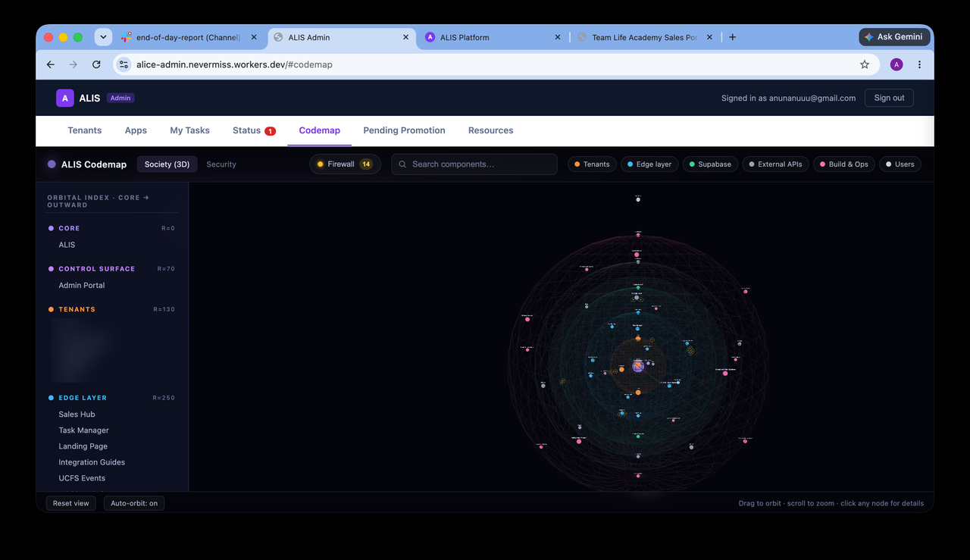Open a new browser tab with plus
Image resolution: width=970 pixels, height=560 pixels.
pyautogui.click(x=732, y=37)
